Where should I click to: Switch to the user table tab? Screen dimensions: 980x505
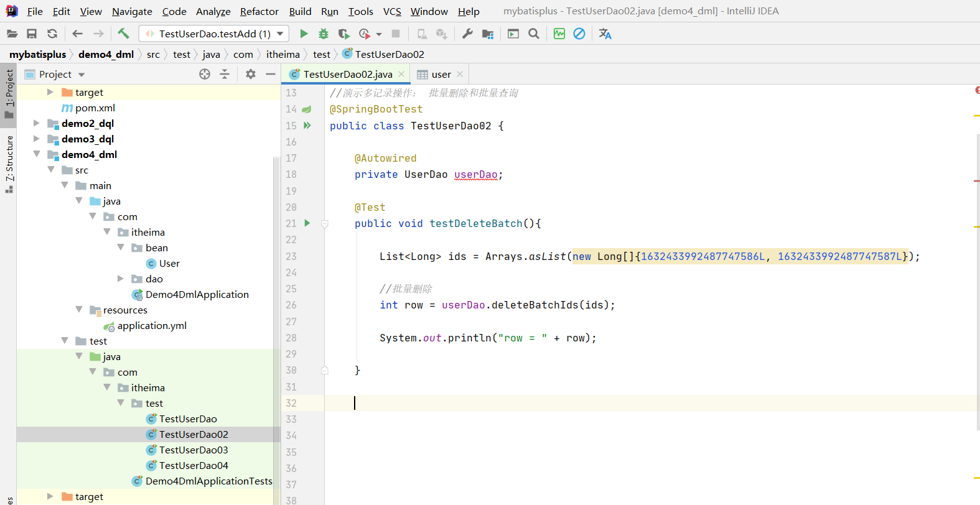pos(441,74)
